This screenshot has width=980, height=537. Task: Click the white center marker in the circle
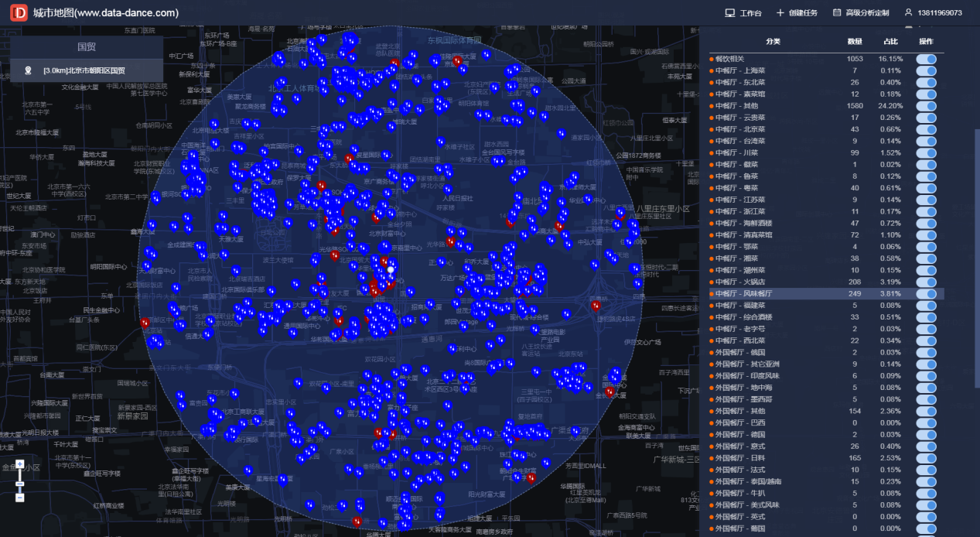click(391, 270)
